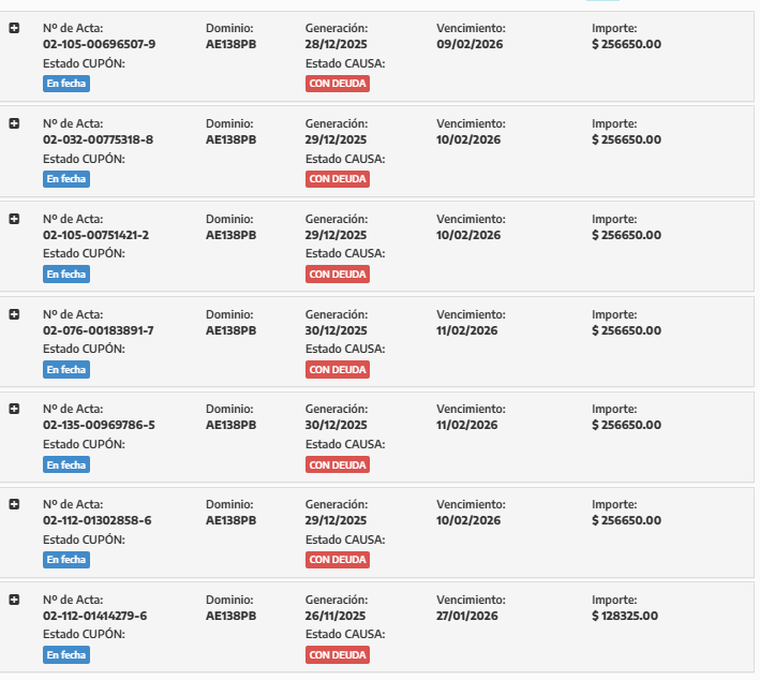Image resolution: width=760 pixels, height=680 pixels.
Task: Click vencimiento date 09/02/2026
Action: (x=468, y=44)
